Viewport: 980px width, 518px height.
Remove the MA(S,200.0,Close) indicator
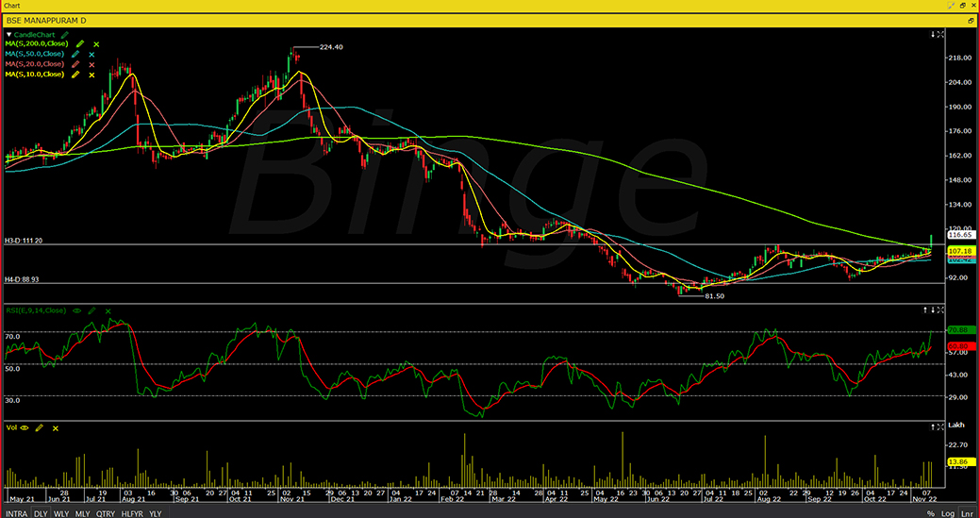pyautogui.click(x=96, y=44)
